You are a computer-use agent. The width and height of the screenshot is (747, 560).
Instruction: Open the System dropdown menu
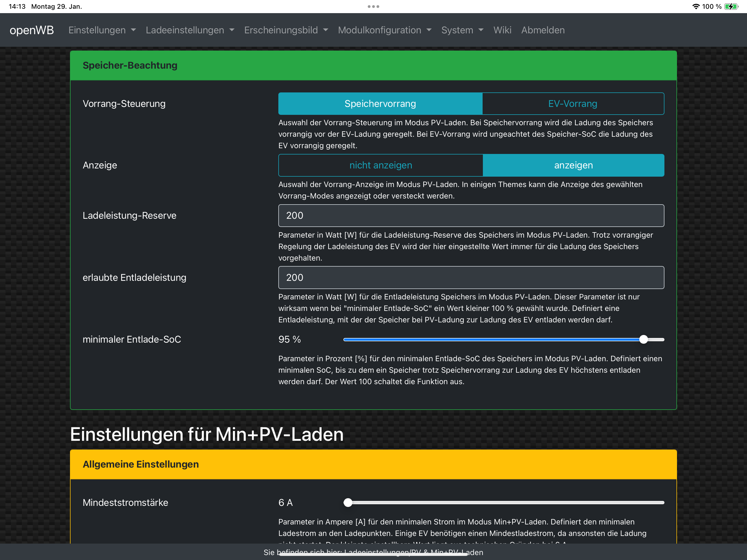[462, 30]
